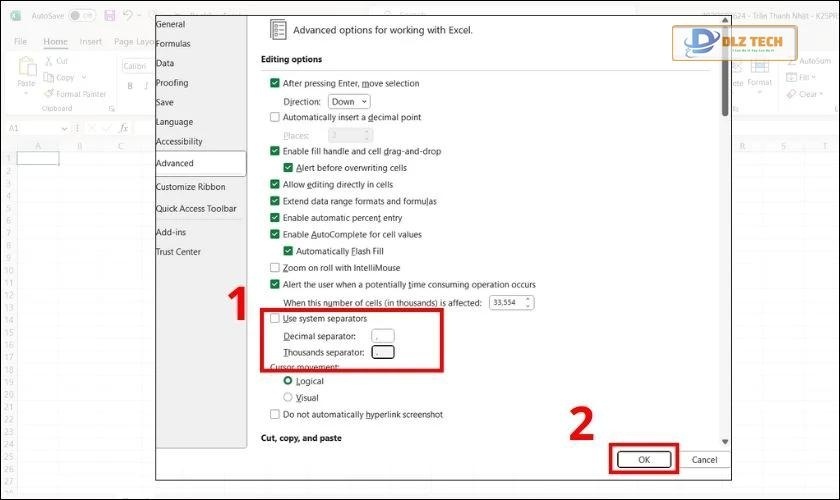Switch to the Proofing options category

pos(172,83)
